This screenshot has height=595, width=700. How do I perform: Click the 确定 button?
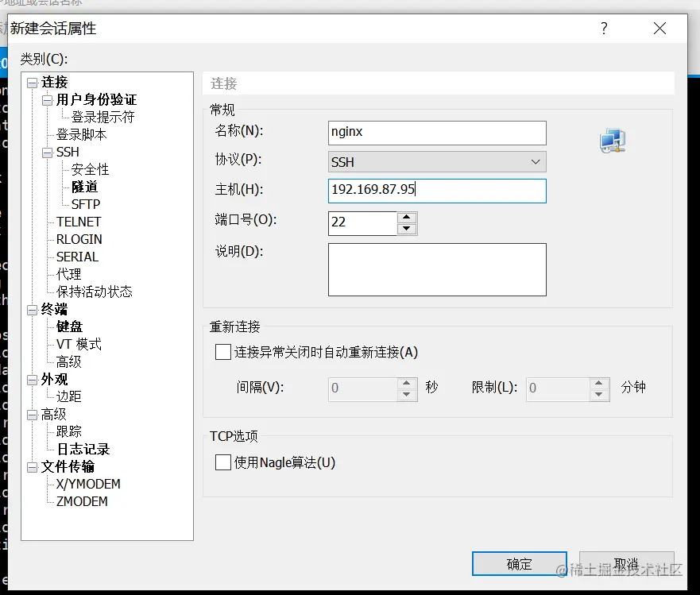click(x=520, y=564)
